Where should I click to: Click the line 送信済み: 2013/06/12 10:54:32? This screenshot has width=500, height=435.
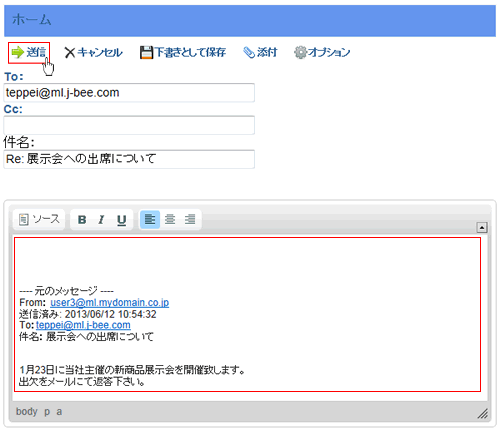point(88,314)
